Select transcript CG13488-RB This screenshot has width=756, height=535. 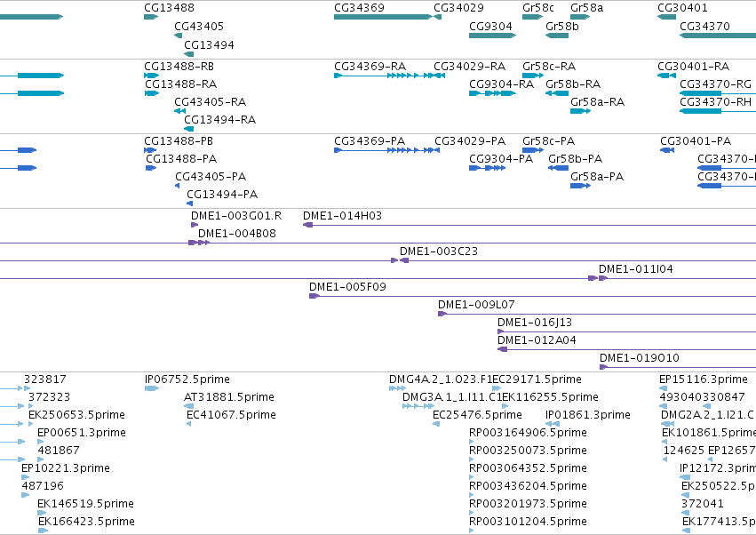point(179,66)
